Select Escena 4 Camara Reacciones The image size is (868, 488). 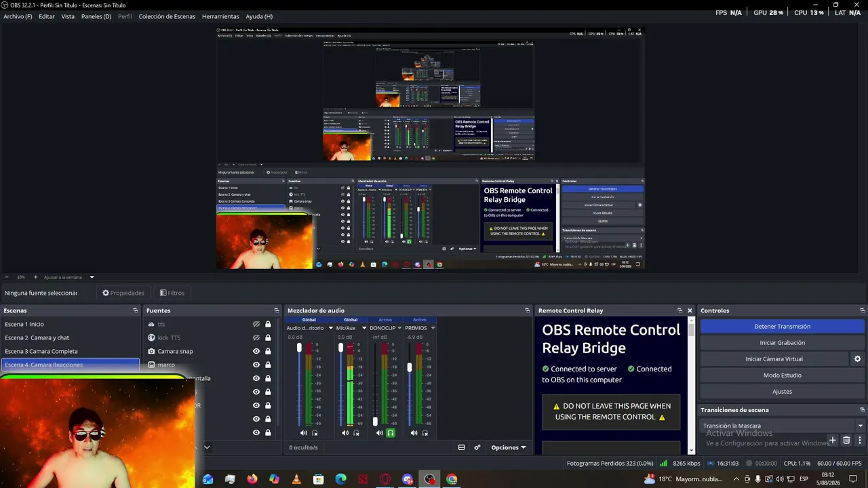click(70, 365)
